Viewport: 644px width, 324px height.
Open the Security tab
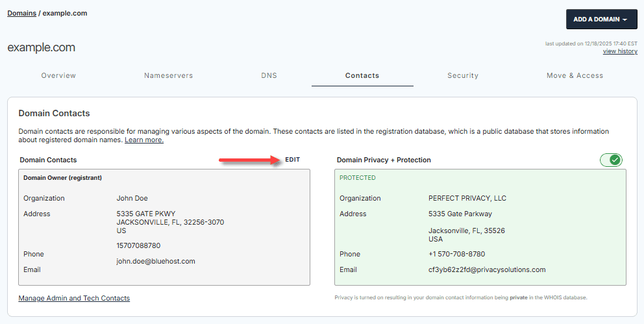click(x=463, y=75)
